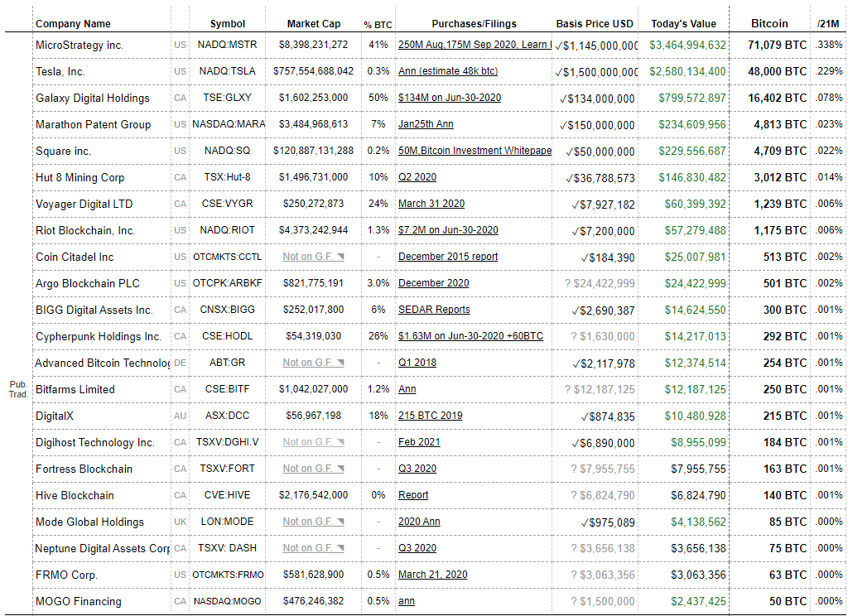Select market cap $120,887,131,288
The image size is (848, 616).
[x=313, y=151]
